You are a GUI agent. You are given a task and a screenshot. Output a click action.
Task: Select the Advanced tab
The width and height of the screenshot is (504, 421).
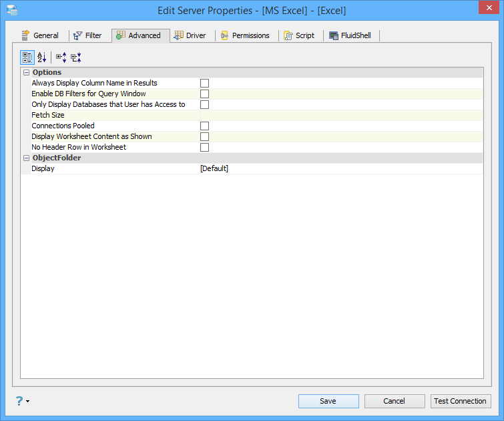[x=141, y=35]
